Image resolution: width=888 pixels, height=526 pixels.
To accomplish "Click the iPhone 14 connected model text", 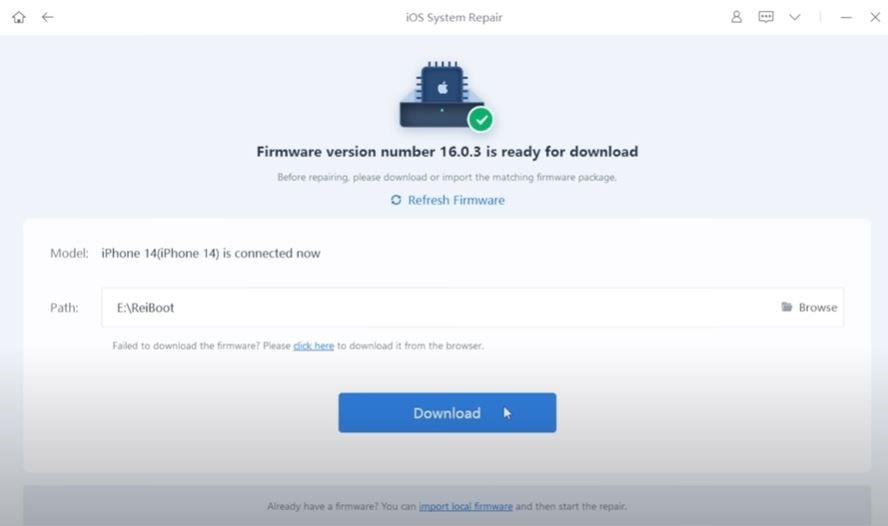I will coord(211,253).
